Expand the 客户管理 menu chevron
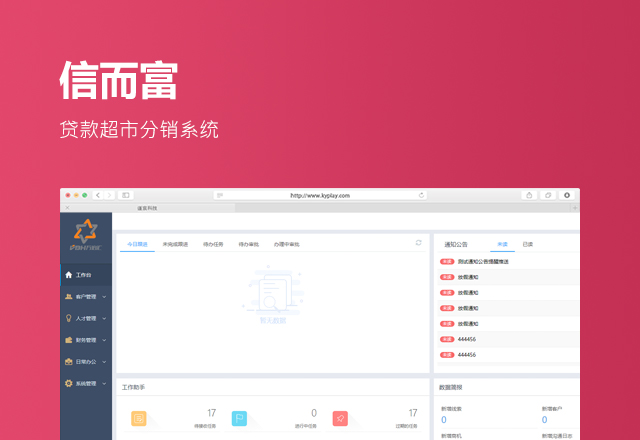 point(104,297)
